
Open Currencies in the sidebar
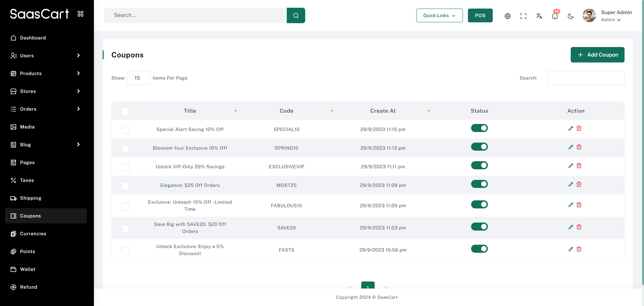coord(33,234)
